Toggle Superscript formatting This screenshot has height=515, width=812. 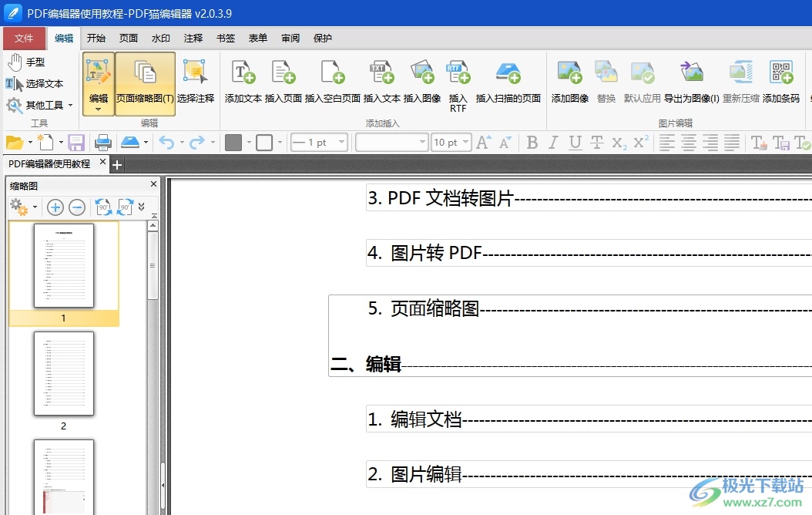[641, 142]
